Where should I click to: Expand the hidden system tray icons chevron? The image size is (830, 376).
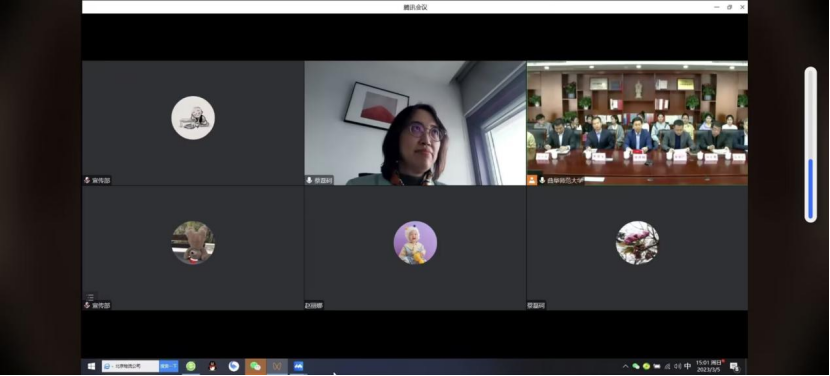pos(626,366)
